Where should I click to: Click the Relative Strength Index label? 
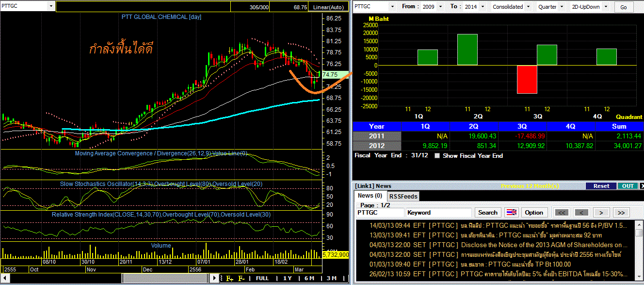(x=161, y=214)
